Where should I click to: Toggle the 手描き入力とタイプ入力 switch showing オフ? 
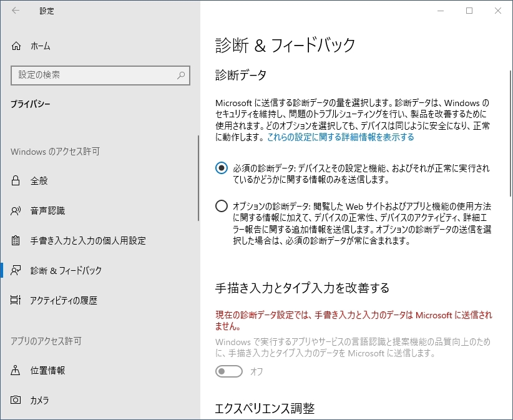point(228,371)
